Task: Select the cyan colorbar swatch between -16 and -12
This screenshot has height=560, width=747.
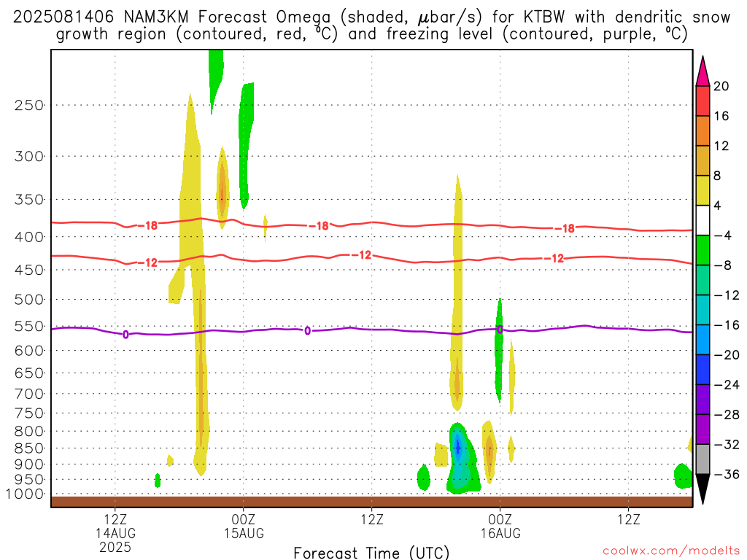Action: click(x=703, y=310)
